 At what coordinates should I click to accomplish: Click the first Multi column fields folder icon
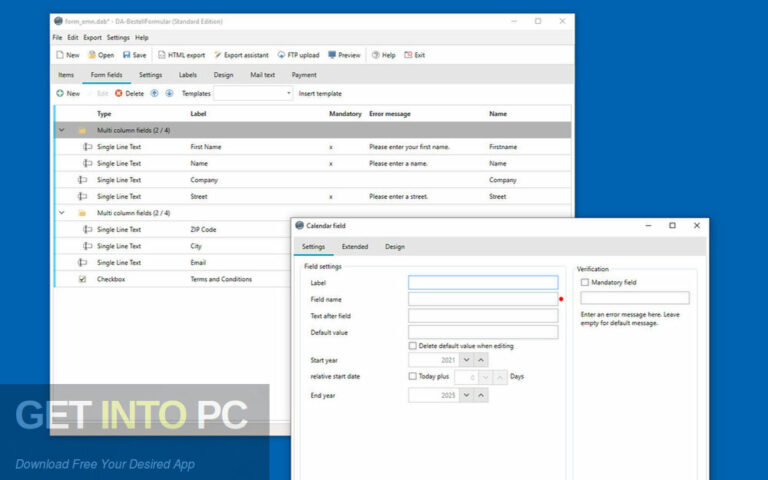click(x=82, y=130)
